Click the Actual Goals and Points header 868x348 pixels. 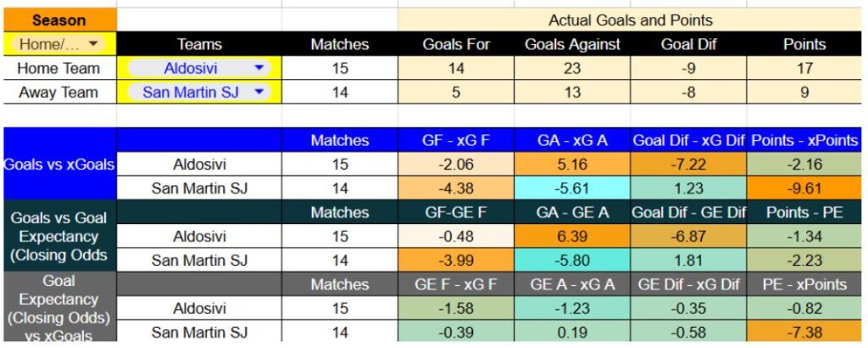pos(630,20)
